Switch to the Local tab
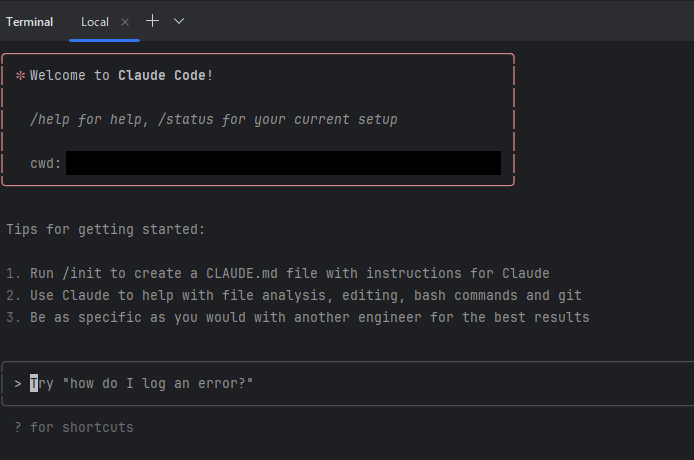Screen dimensions: 694x460 [95, 22]
